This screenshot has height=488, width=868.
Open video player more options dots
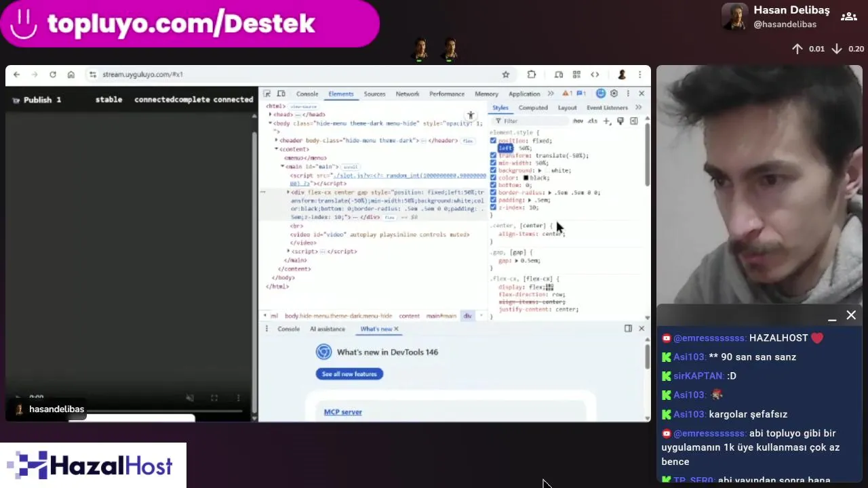(x=238, y=398)
